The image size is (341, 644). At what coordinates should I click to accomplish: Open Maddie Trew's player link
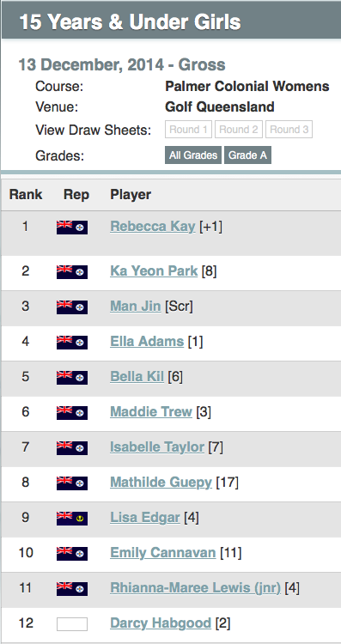coord(151,411)
